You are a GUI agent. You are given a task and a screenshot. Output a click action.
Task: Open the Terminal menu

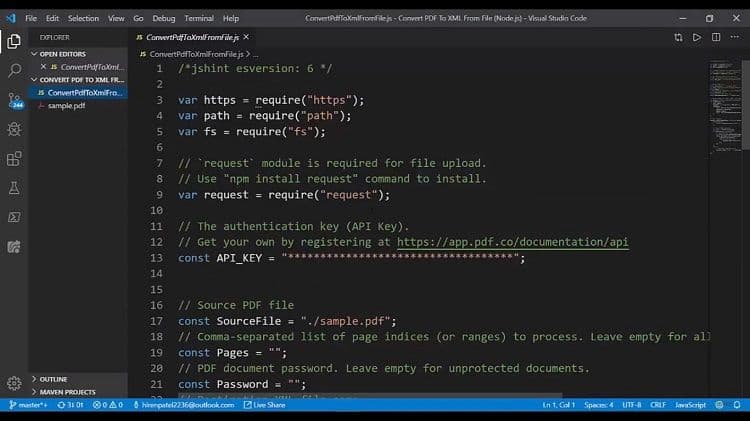click(199, 18)
